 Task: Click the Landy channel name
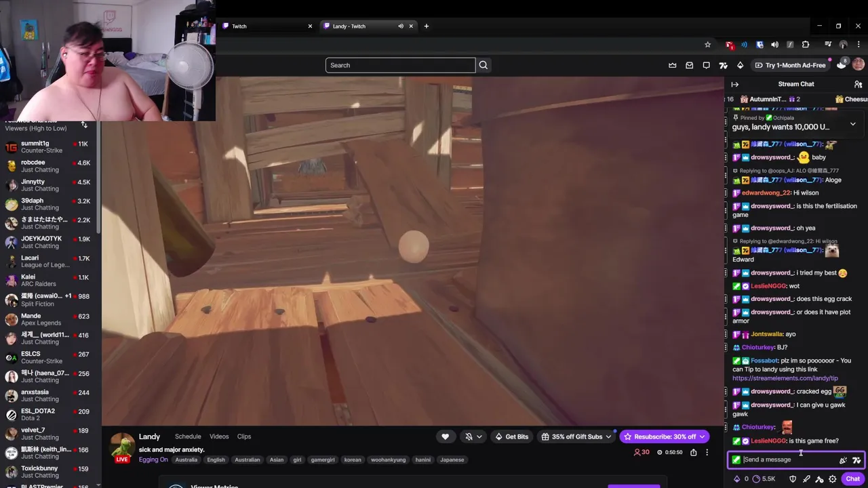click(150, 436)
